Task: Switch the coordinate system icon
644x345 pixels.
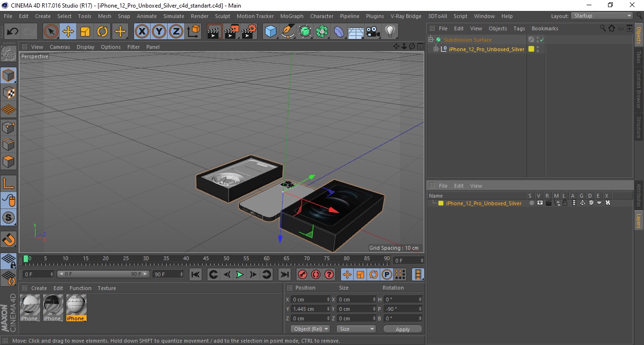Action: (x=193, y=32)
